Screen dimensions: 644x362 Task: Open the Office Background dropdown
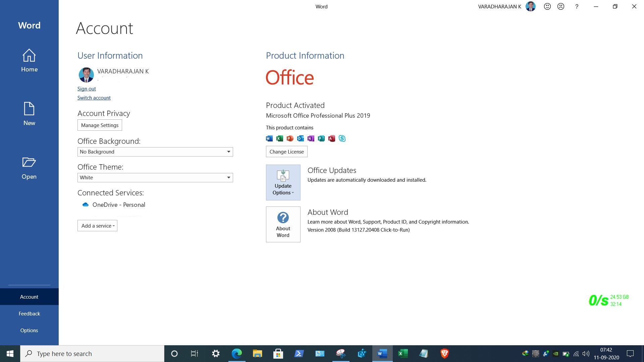(x=155, y=152)
